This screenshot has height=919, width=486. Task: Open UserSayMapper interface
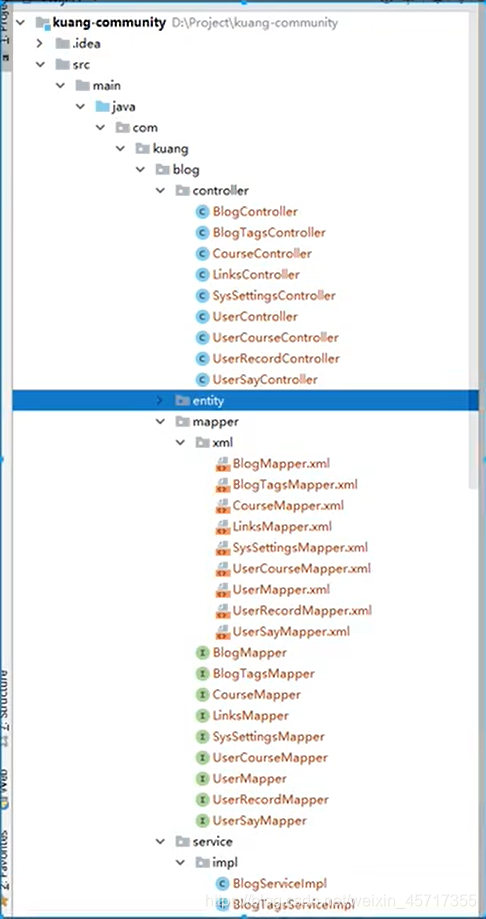(x=259, y=821)
